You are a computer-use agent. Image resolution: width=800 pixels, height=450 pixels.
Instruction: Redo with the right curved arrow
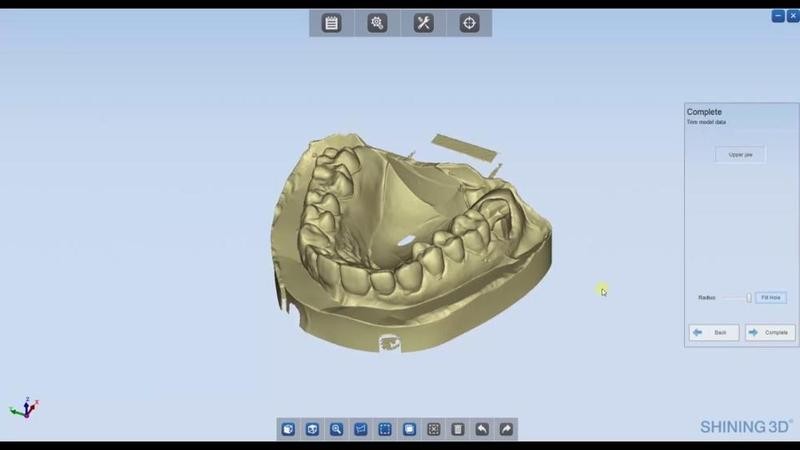tap(506, 429)
